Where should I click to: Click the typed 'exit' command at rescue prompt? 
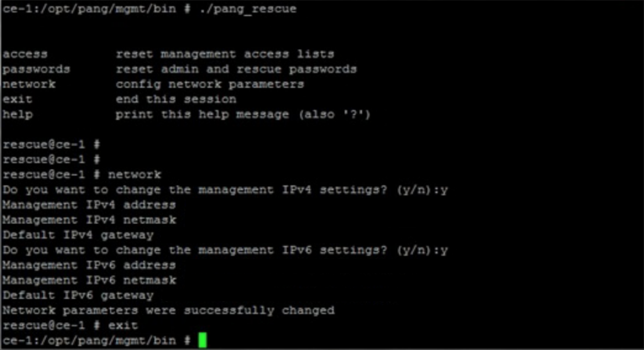123,325
